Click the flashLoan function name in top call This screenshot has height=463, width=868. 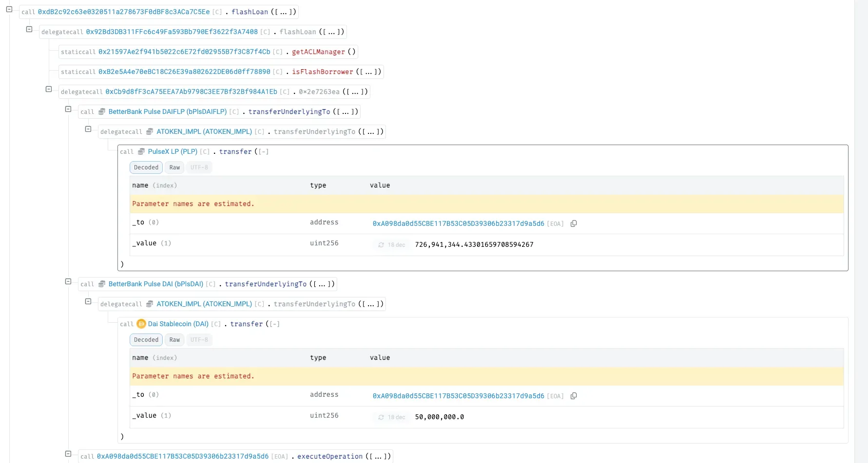tap(250, 12)
